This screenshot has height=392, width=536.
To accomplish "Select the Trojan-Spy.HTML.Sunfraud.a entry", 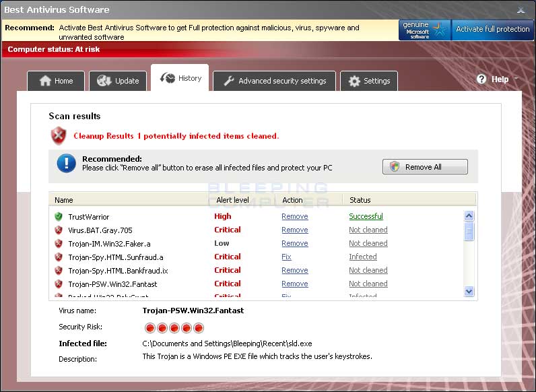I will click(116, 257).
